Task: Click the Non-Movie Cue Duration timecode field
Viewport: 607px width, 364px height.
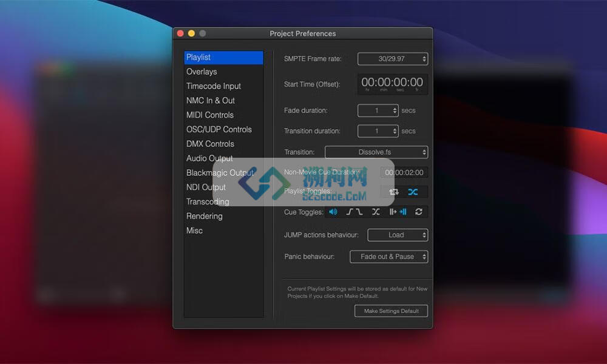Action: tap(404, 172)
